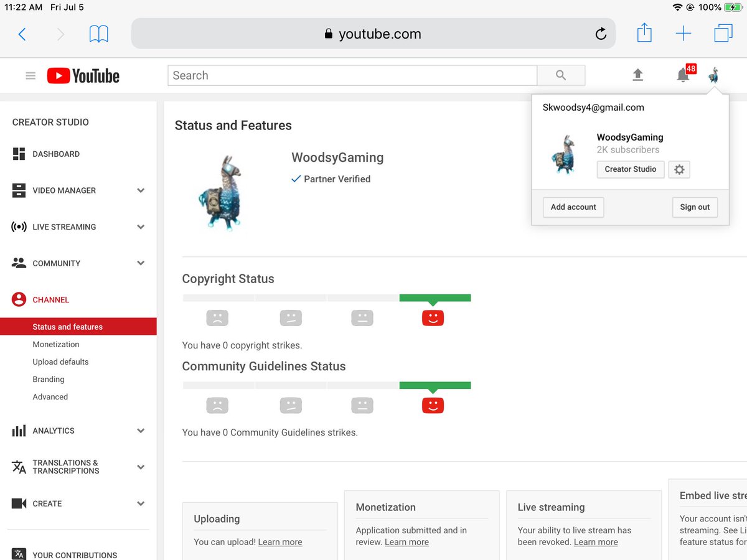
Task: Click Learn more under Live streaming
Action: (596, 542)
